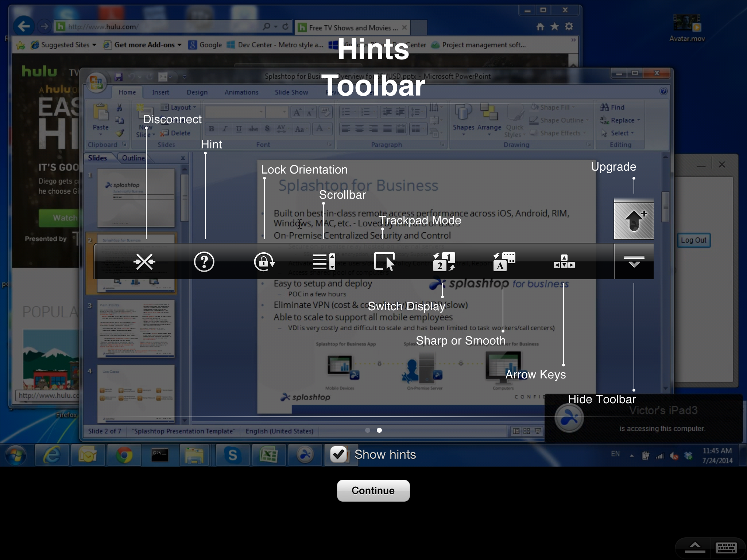The height and width of the screenshot is (560, 747).
Task: Open the Arrow Keys icon
Action: coord(564,262)
